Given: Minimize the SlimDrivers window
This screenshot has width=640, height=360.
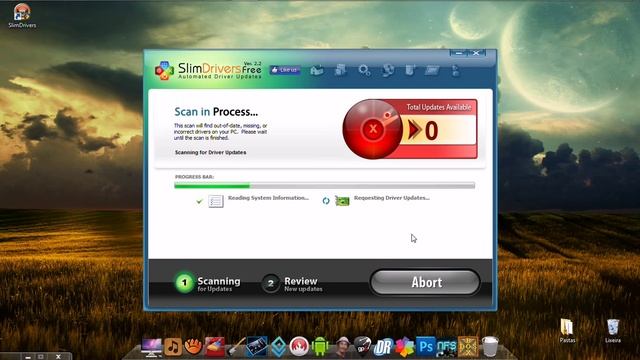Looking at the screenshot, I should 459,53.
